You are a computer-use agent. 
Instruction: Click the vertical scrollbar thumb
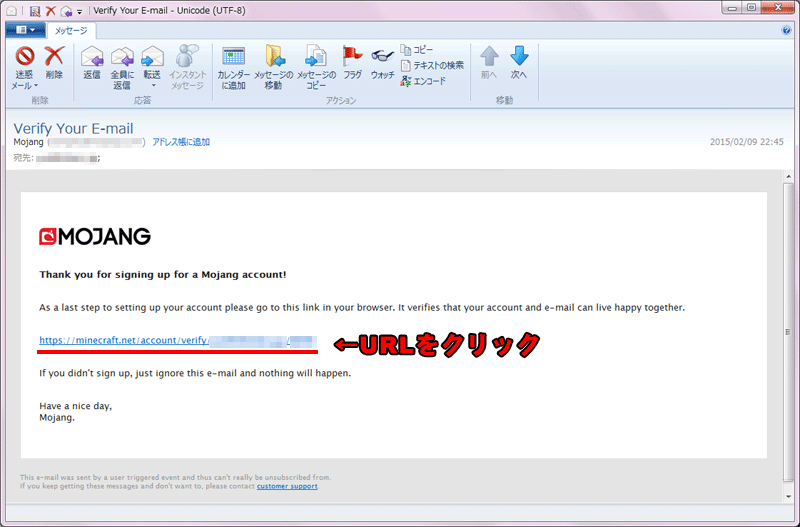point(789,332)
